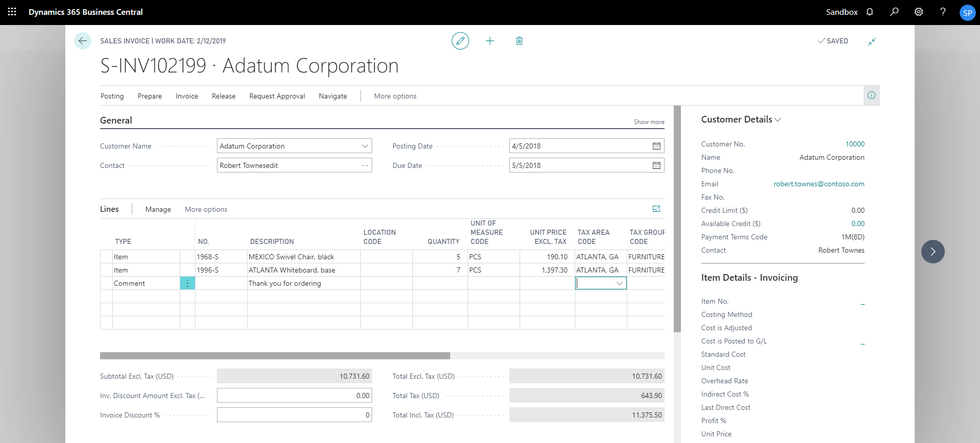Image resolution: width=980 pixels, height=443 pixels.
Task: Open the Request Approval menu
Action: 277,96
